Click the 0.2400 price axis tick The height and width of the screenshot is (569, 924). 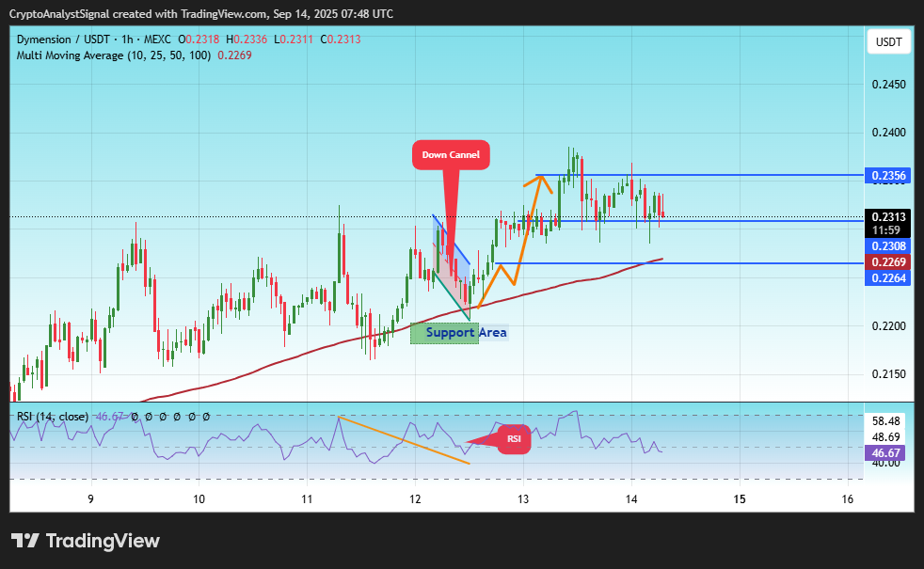[x=888, y=133]
